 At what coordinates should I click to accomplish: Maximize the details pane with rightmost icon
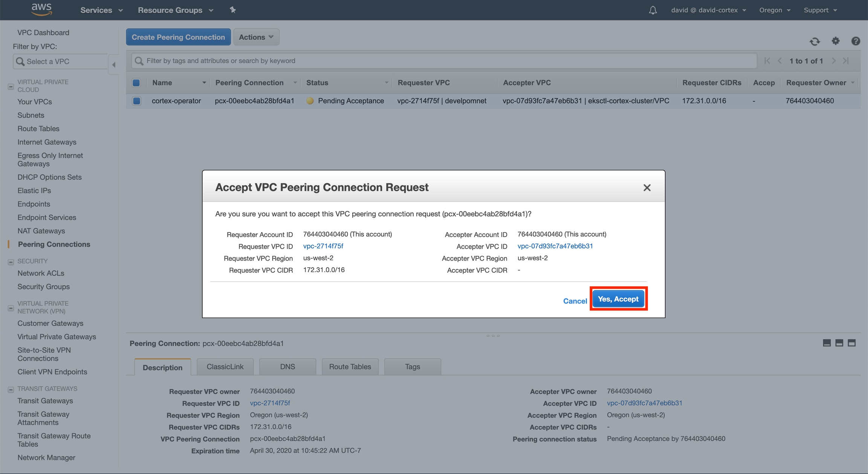click(851, 343)
